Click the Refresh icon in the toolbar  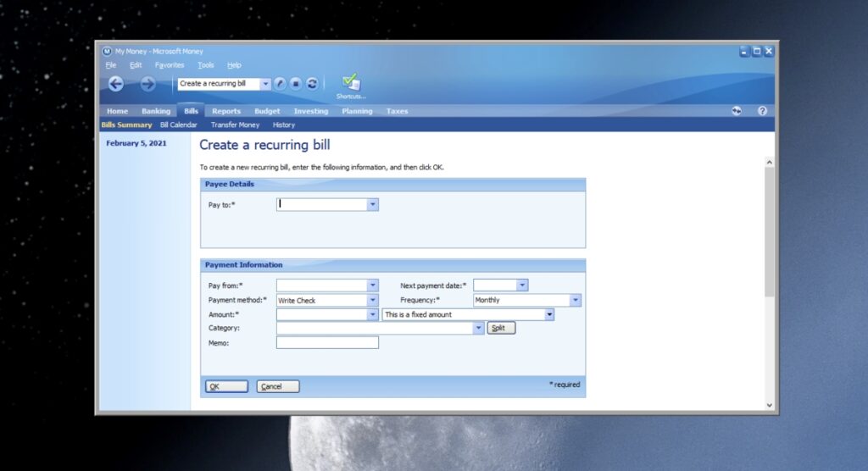(312, 84)
